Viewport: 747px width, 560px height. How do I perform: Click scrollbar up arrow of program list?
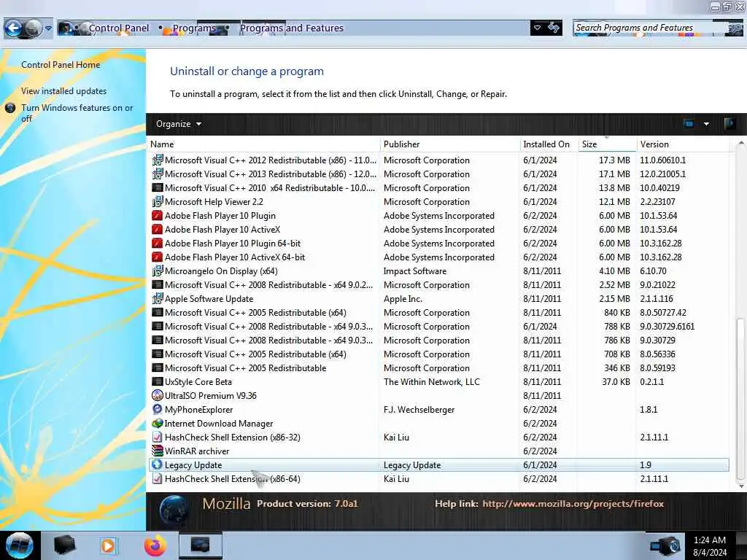coord(740,143)
